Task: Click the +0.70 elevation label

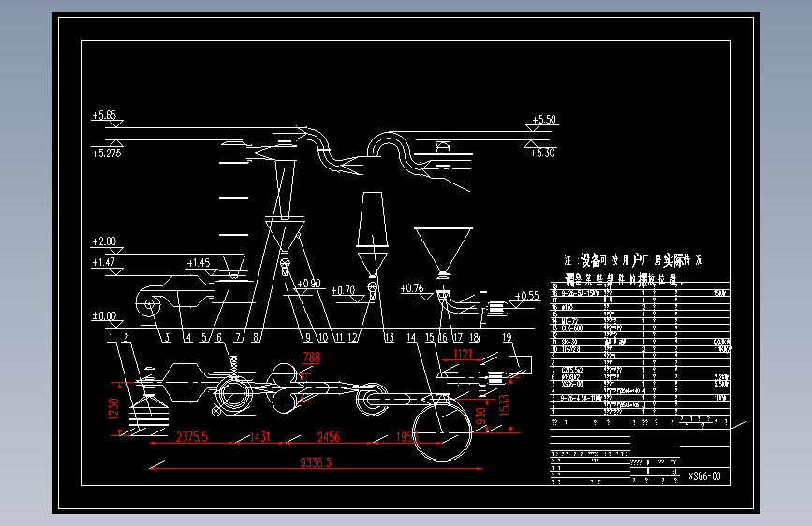Action: point(343,290)
